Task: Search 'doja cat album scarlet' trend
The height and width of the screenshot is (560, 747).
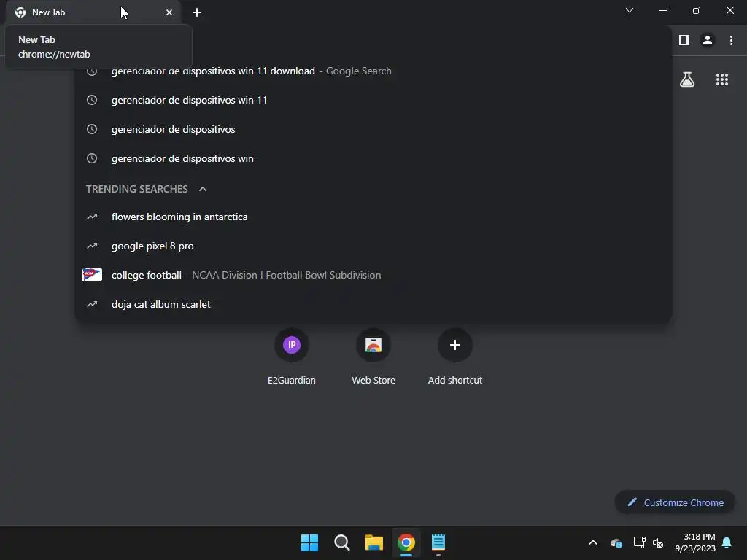Action: click(373, 304)
